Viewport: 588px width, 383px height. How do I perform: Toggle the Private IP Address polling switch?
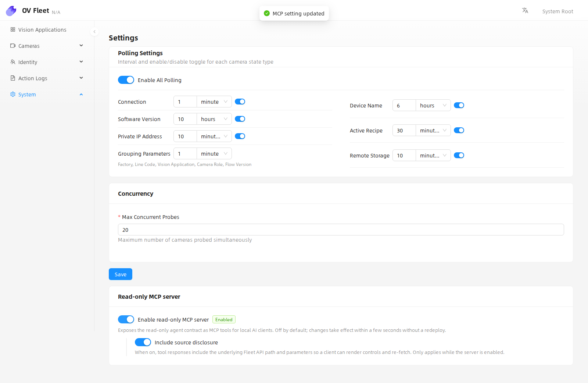pos(240,136)
